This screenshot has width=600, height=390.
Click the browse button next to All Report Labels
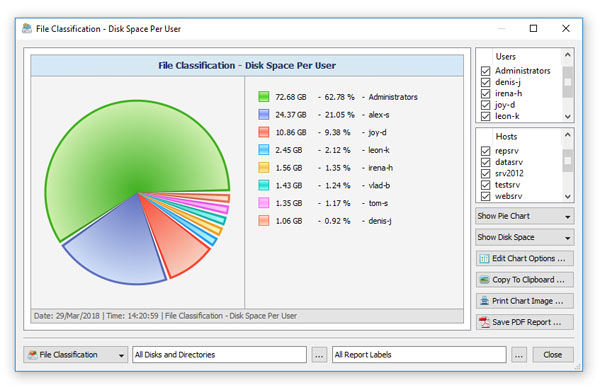518,355
